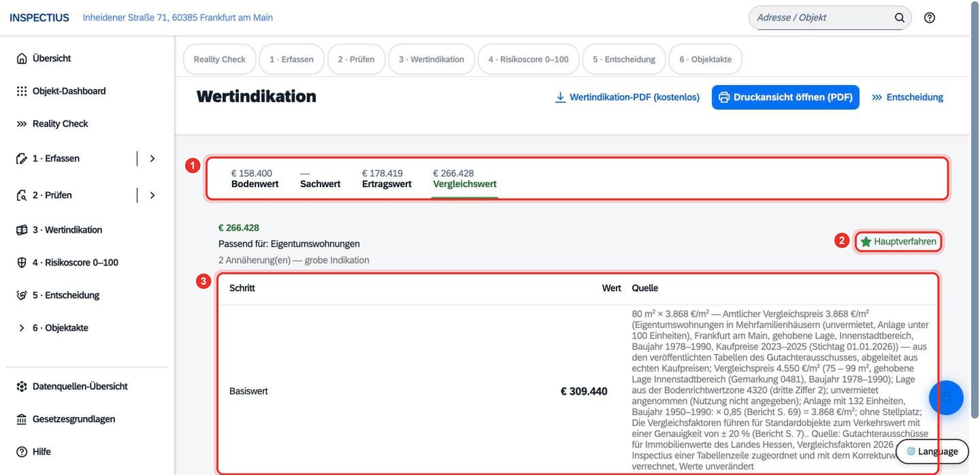This screenshot has width=980, height=475.
Task: Click Druckansicht öffnen (PDF) button
Action: [x=785, y=97]
